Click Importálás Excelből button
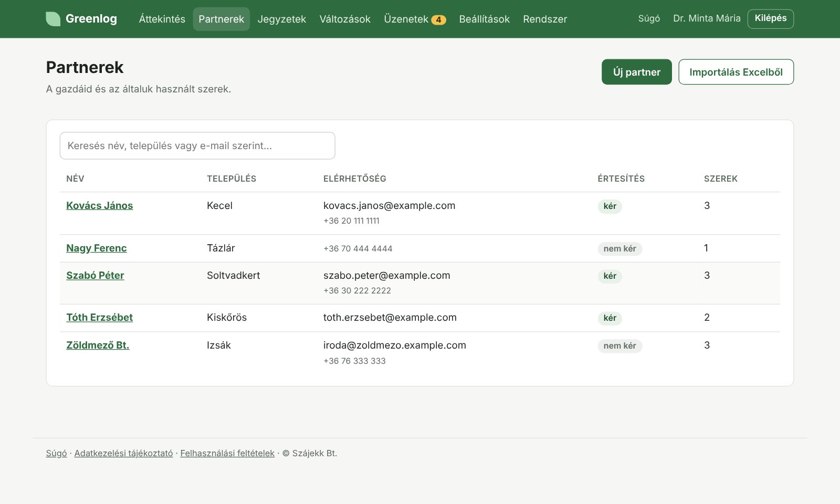 point(736,72)
